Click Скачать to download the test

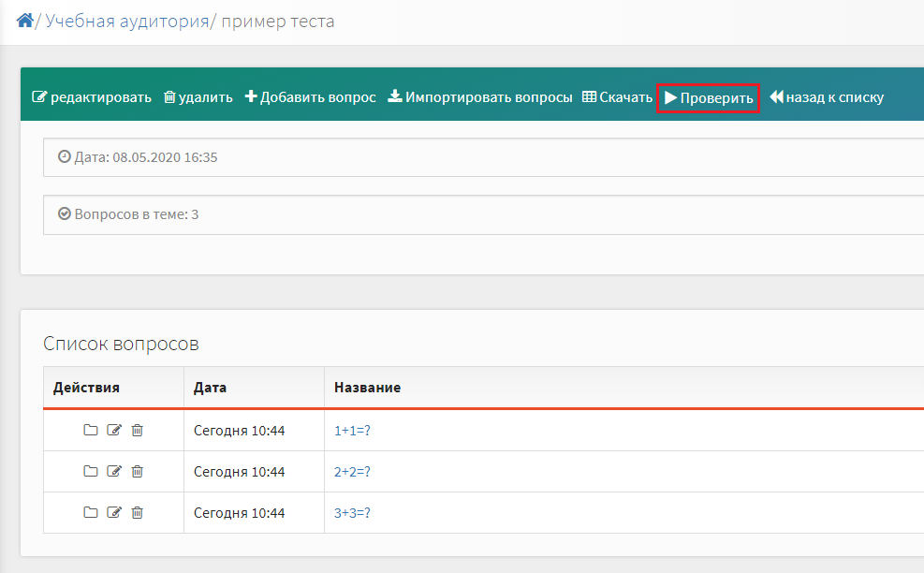[x=617, y=97]
